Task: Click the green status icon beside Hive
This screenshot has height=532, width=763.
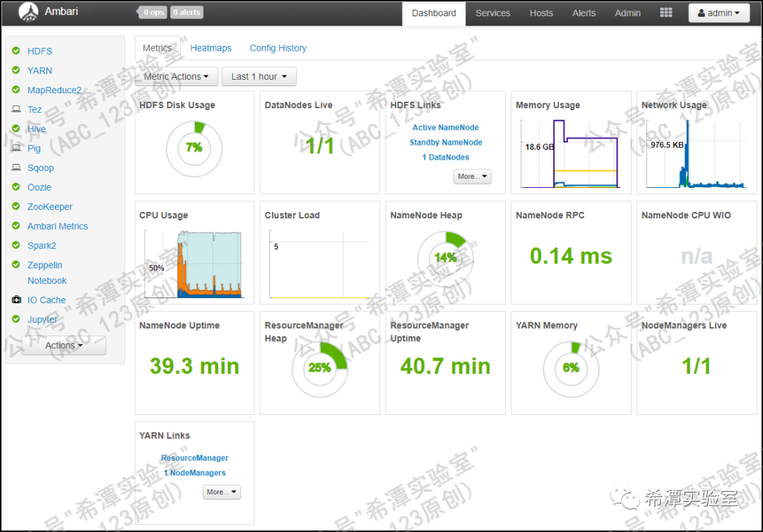Action: pyautogui.click(x=16, y=129)
